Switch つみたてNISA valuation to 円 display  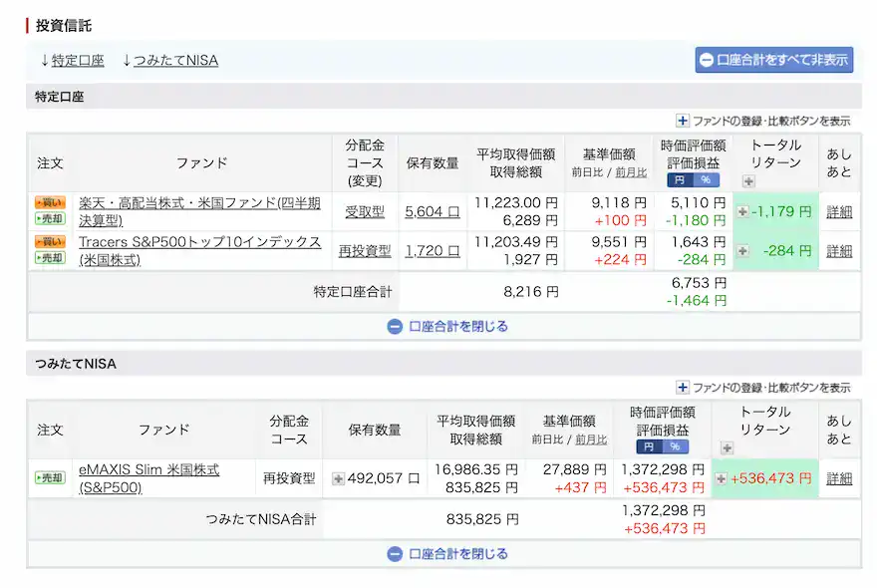point(649,446)
